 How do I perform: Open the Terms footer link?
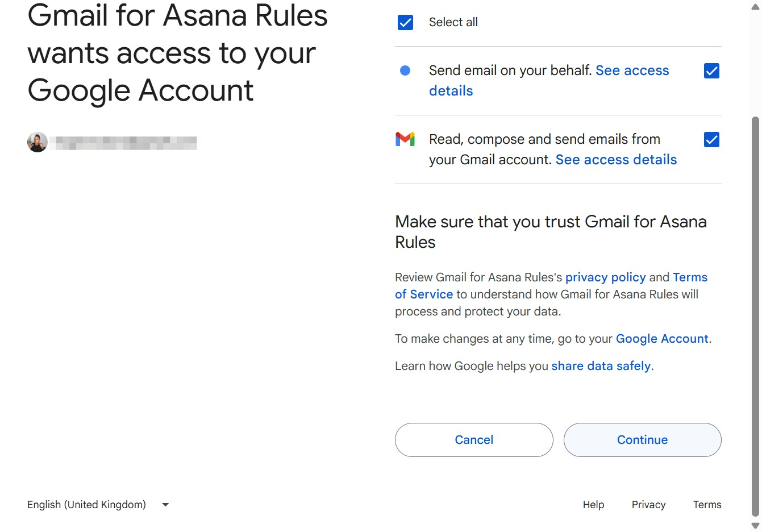pyautogui.click(x=707, y=505)
